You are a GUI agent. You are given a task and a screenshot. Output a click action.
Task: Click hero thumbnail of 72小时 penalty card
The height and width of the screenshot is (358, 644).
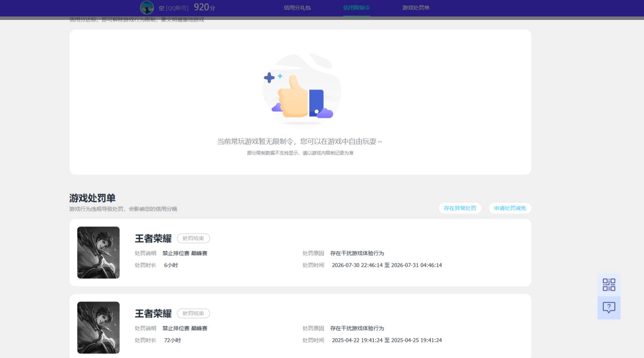pyautogui.click(x=98, y=327)
